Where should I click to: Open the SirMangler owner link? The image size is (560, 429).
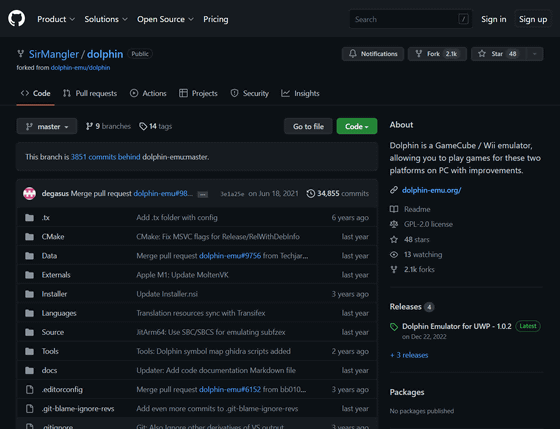54,54
